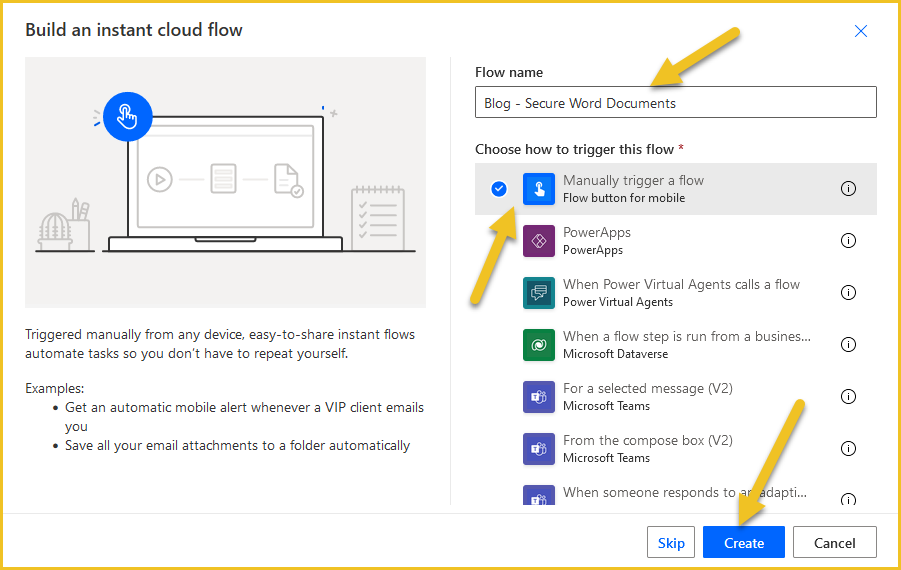Open info for Manually trigger a flow
This screenshot has width=901, height=570.
click(848, 188)
